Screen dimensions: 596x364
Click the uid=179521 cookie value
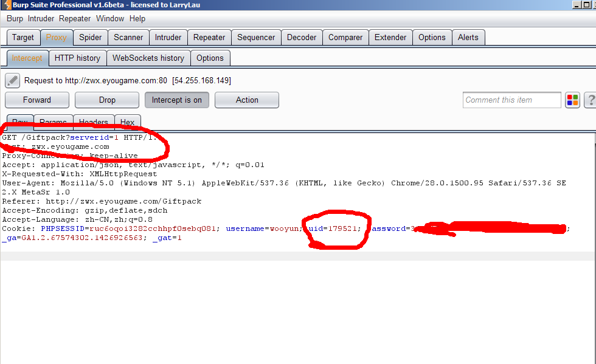click(334, 228)
